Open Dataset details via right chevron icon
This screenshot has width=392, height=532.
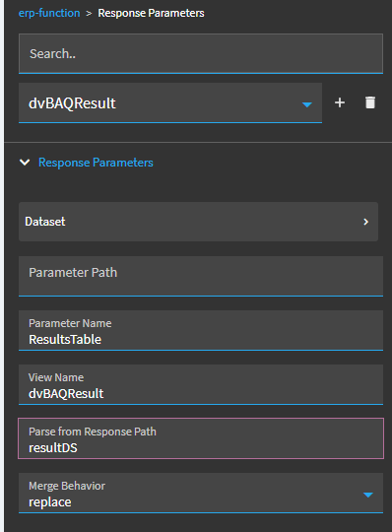pyautogui.click(x=365, y=222)
